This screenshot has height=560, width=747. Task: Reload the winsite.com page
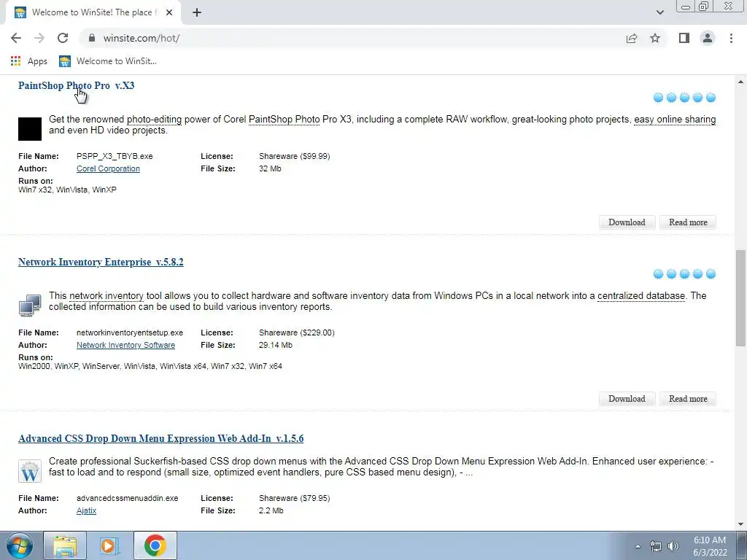tap(63, 38)
